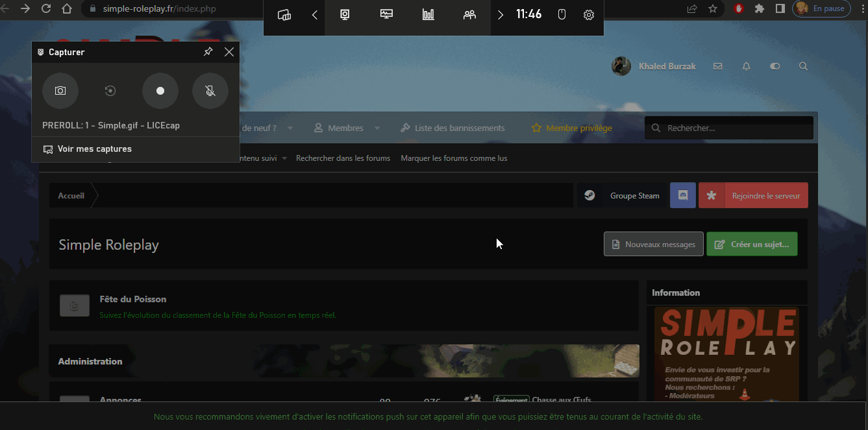Toggle the forum theme switch

(x=775, y=66)
